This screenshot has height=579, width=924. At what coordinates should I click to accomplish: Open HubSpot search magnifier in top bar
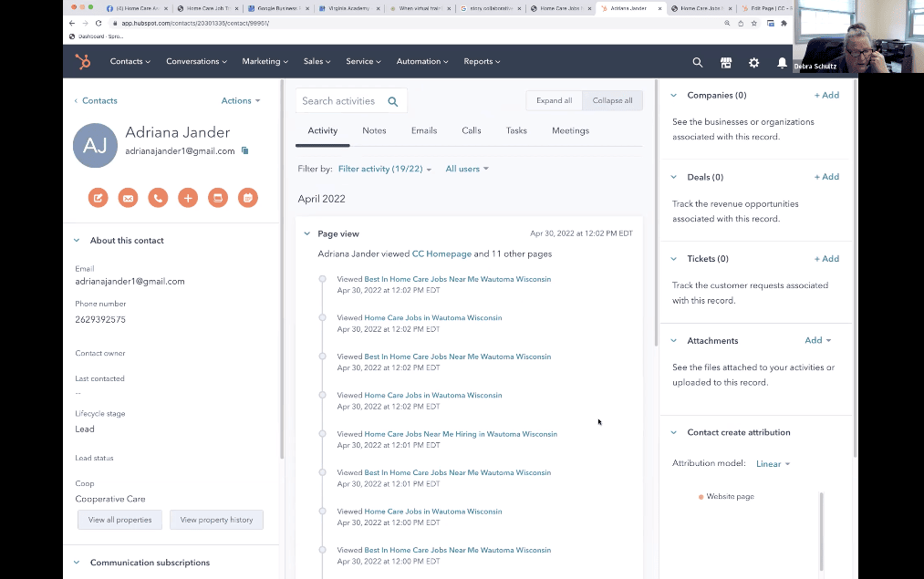pos(698,62)
